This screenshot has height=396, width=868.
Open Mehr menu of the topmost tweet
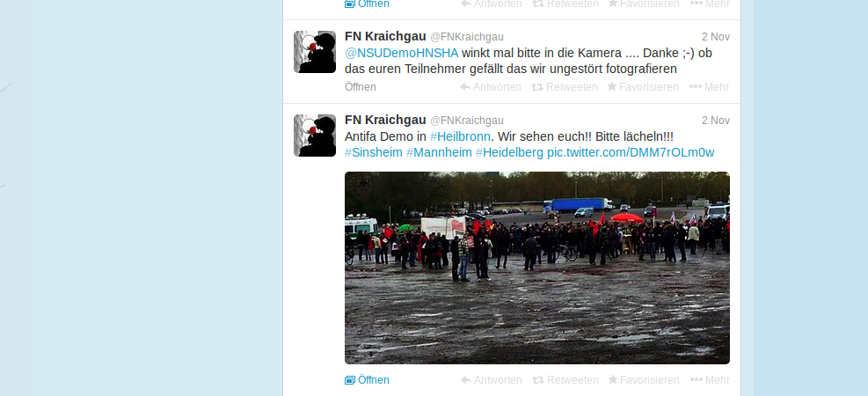click(710, 4)
